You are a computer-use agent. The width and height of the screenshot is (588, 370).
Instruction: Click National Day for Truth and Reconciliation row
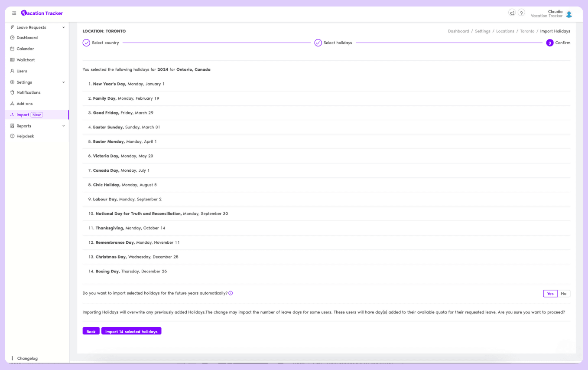(x=326, y=213)
